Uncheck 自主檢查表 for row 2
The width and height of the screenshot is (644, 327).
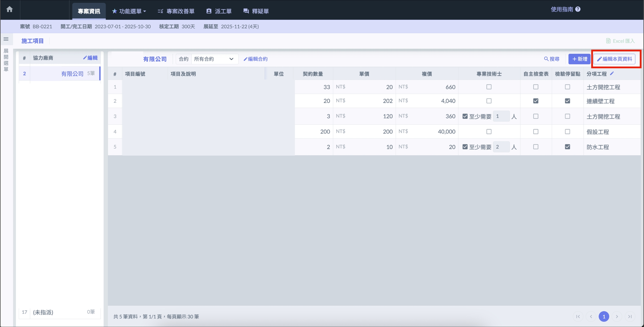536,101
